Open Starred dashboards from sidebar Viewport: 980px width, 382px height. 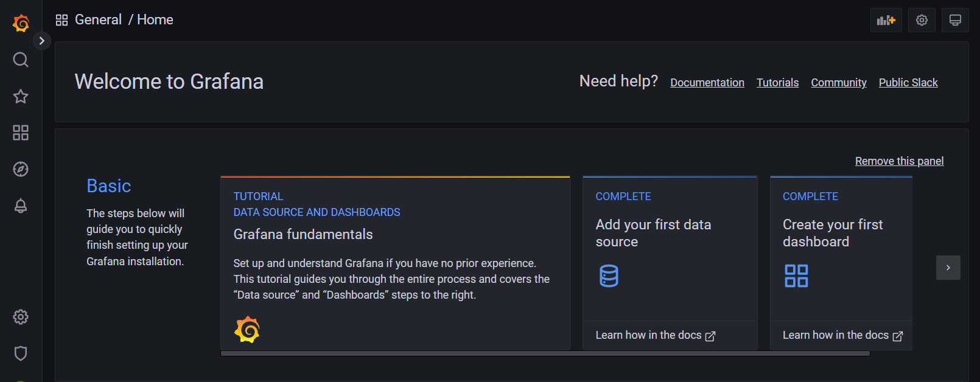tap(21, 96)
